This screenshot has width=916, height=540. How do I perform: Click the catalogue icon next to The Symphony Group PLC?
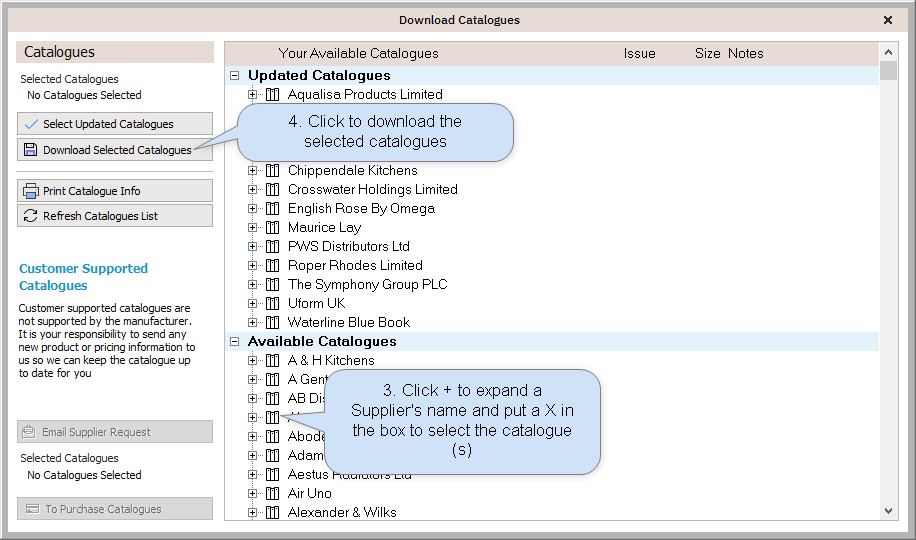272,285
